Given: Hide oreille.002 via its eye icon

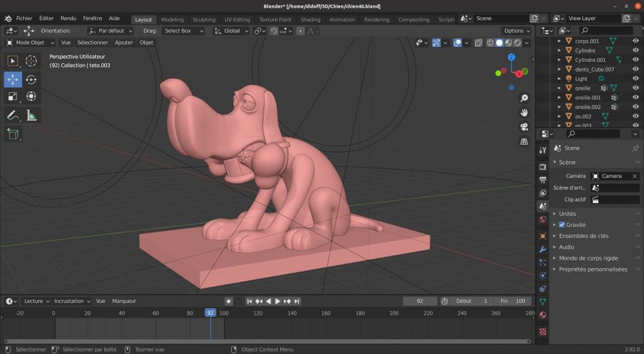Looking at the screenshot, I should pyautogui.click(x=636, y=107).
